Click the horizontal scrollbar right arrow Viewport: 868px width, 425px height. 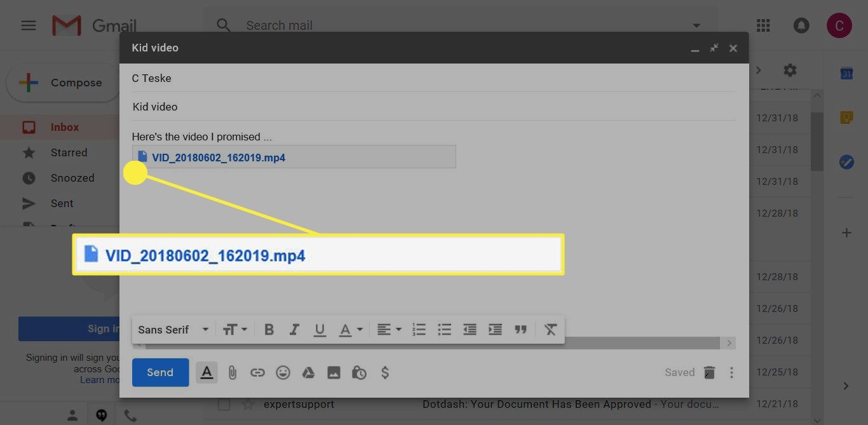[x=729, y=343]
